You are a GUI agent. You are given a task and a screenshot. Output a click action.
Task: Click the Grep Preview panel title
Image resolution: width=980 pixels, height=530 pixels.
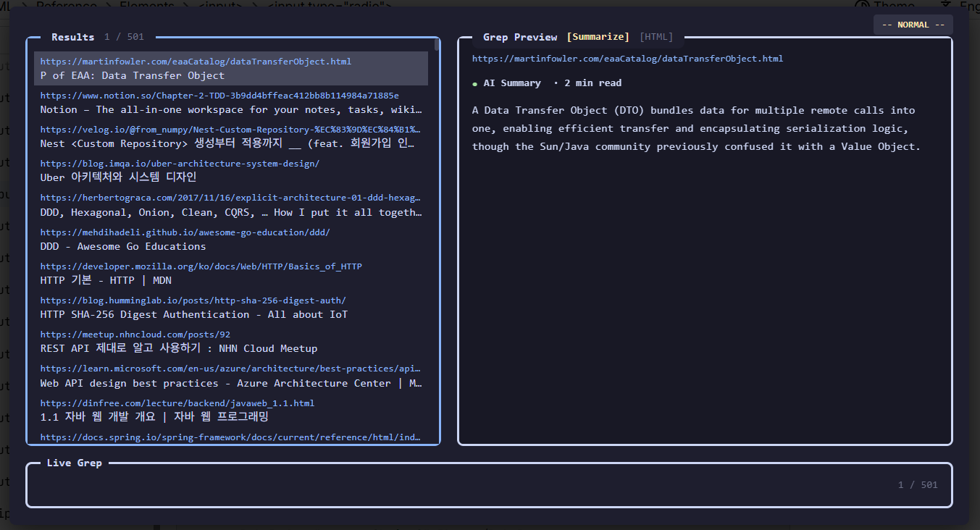520,37
